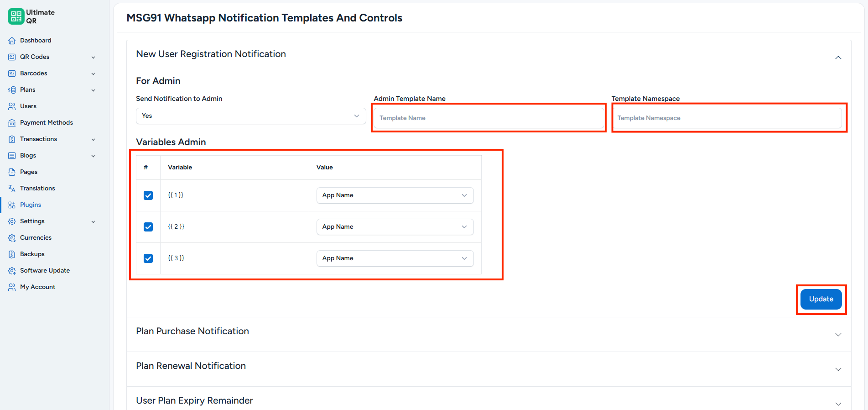The width and height of the screenshot is (868, 410).
Task: Uncheck the {{ 3 }} variable checkbox
Action: click(148, 258)
